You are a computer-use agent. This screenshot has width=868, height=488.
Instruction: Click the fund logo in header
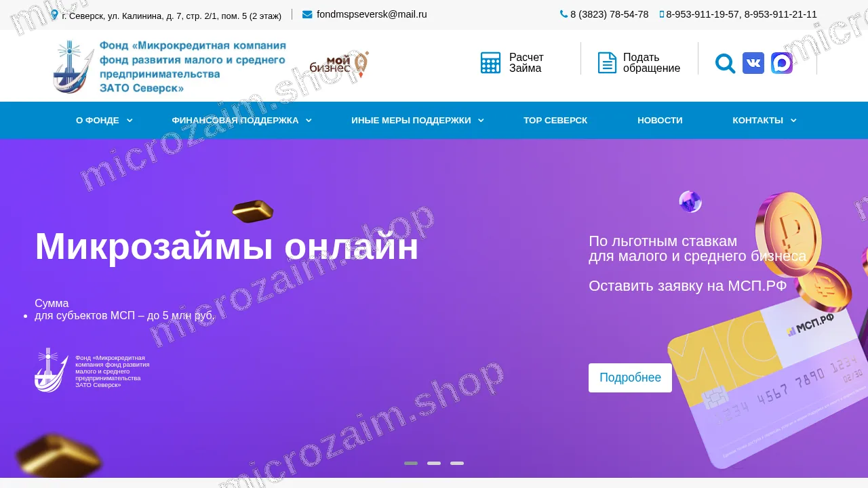click(x=170, y=66)
